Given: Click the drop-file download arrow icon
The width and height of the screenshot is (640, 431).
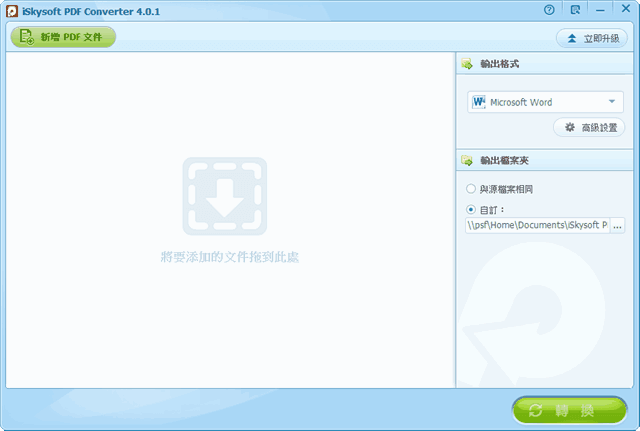Looking at the screenshot, I should 225,196.
